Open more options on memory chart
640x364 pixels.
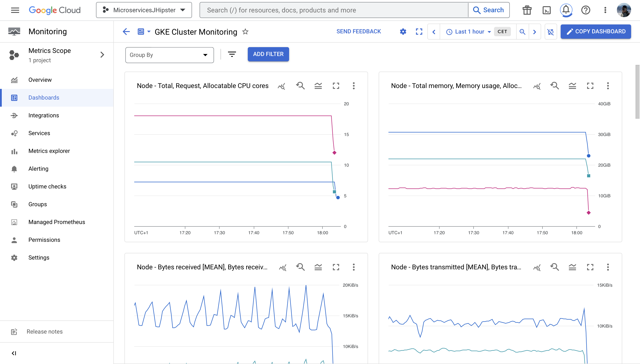(608, 86)
